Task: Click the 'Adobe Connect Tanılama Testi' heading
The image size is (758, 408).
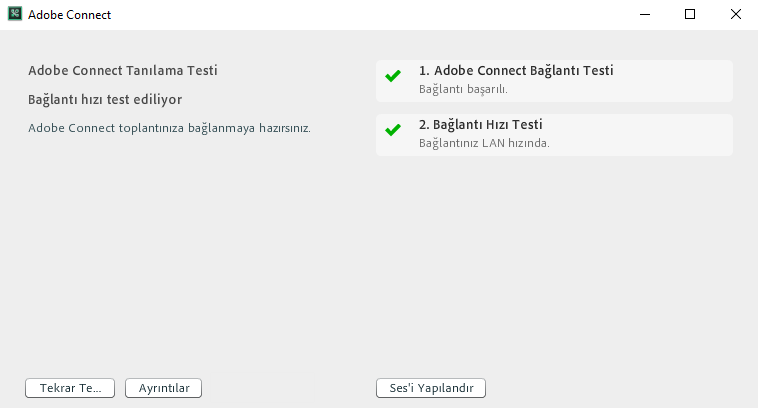Action: (x=123, y=71)
